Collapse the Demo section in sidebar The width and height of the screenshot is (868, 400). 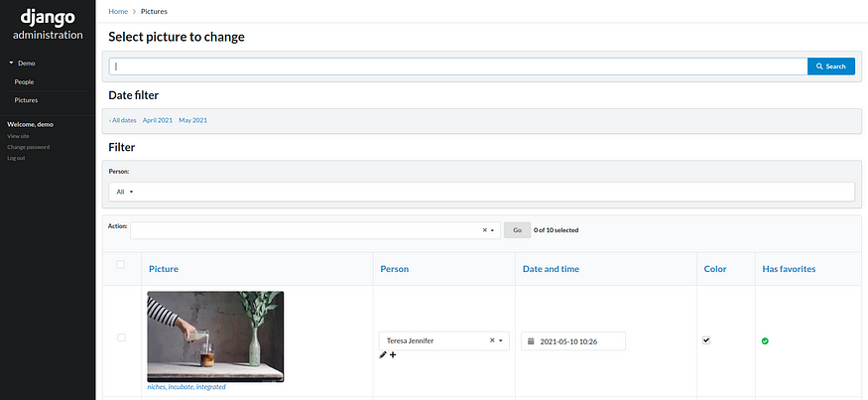22,64
